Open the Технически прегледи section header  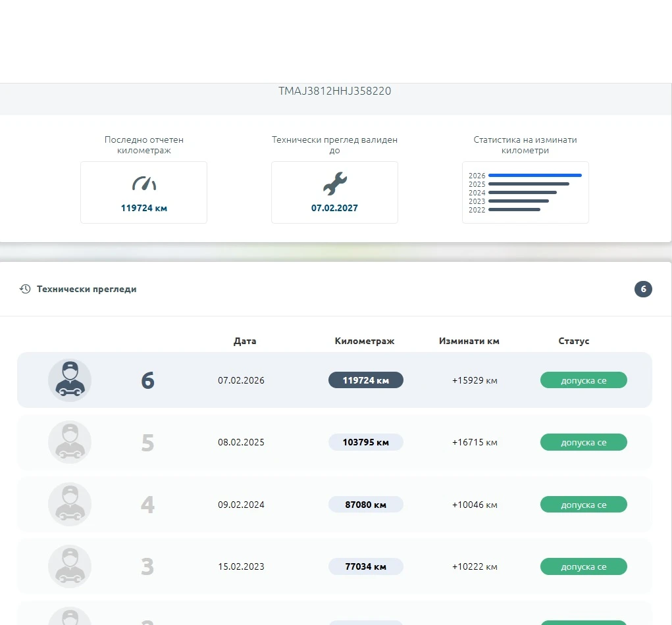tap(87, 289)
